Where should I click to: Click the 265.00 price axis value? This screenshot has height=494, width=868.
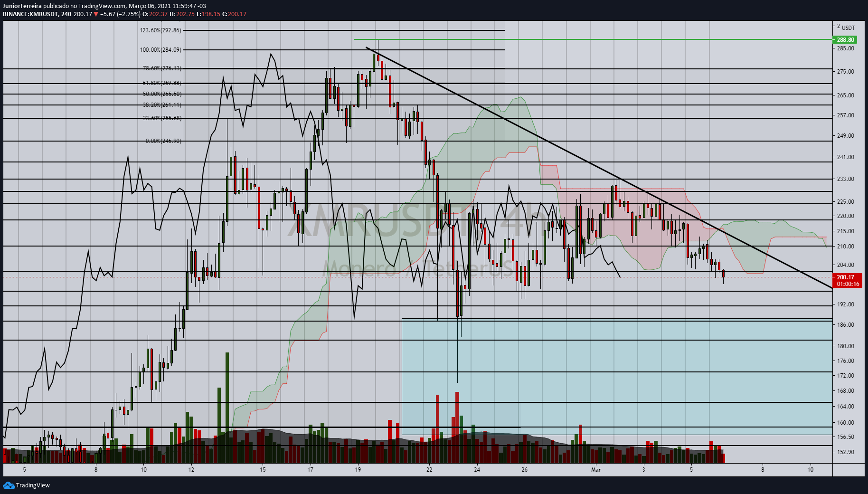click(x=845, y=95)
